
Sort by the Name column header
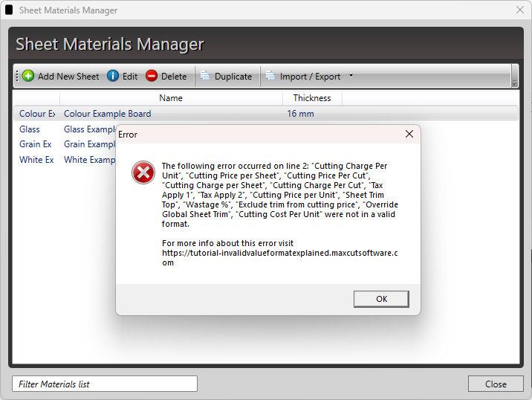point(171,98)
